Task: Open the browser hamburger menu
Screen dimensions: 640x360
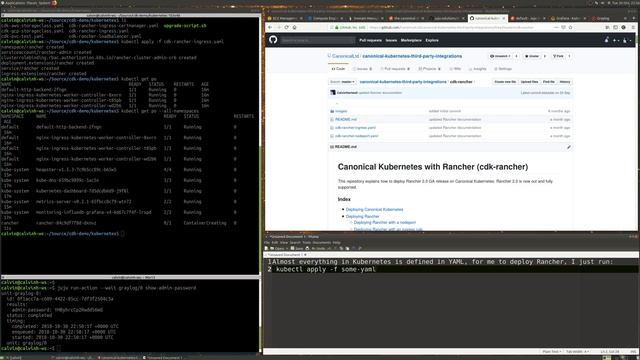Action: pyautogui.click(x=633, y=27)
